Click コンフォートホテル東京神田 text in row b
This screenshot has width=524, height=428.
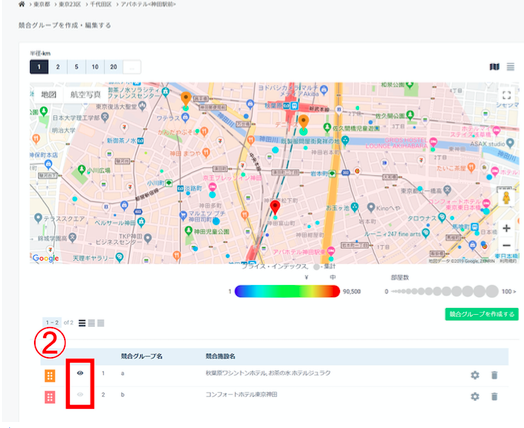click(241, 395)
